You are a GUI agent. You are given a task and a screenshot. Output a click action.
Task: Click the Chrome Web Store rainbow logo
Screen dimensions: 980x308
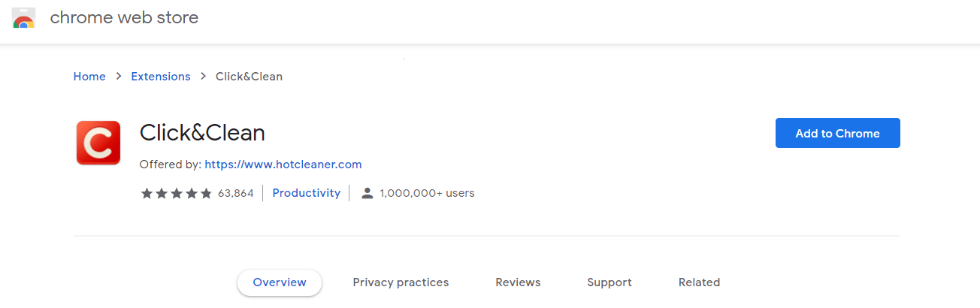click(x=24, y=18)
